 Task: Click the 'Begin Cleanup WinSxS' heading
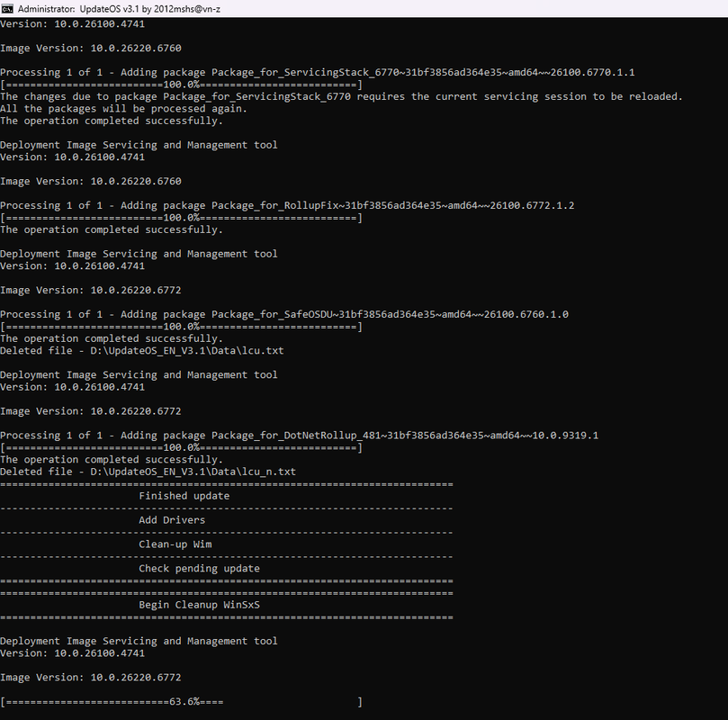199,605
